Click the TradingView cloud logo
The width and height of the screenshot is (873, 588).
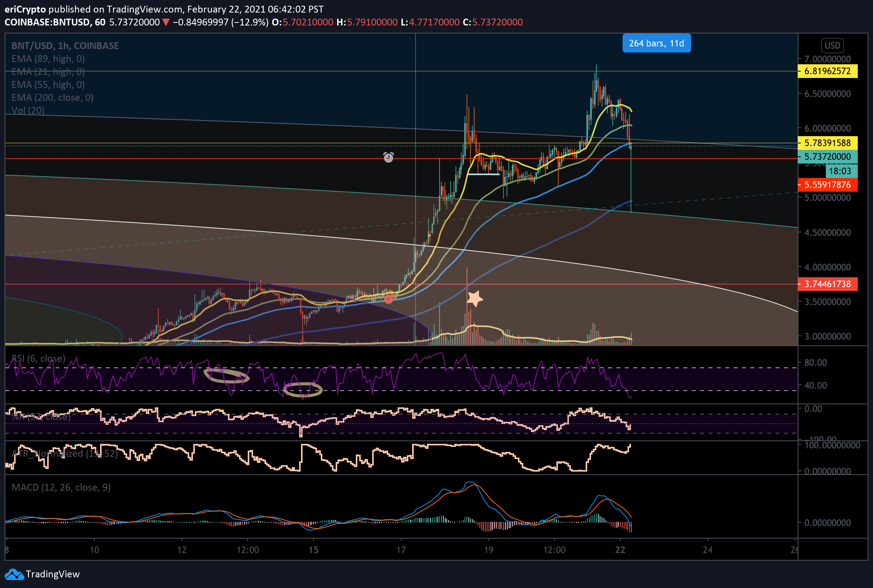coord(14,574)
